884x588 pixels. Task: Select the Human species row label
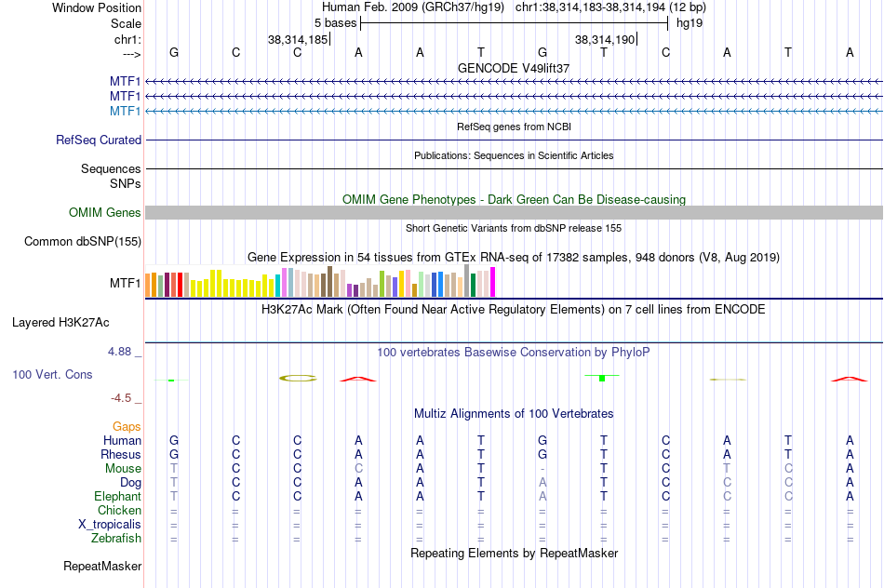tap(122, 440)
